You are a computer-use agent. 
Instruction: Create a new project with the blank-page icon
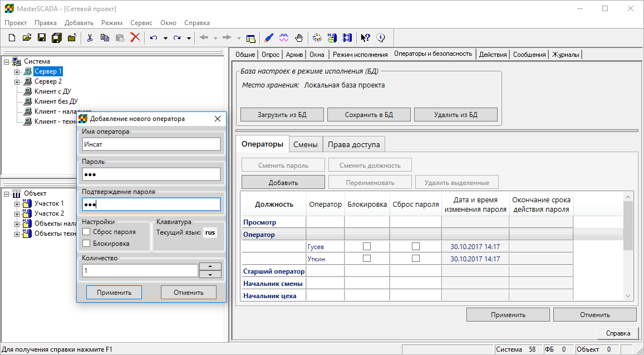[x=12, y=38]
